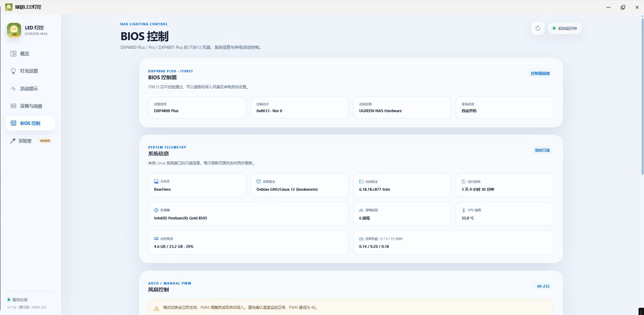
Task: Select the BIOS 控制 sidebar item
Action: pos(30,123)
